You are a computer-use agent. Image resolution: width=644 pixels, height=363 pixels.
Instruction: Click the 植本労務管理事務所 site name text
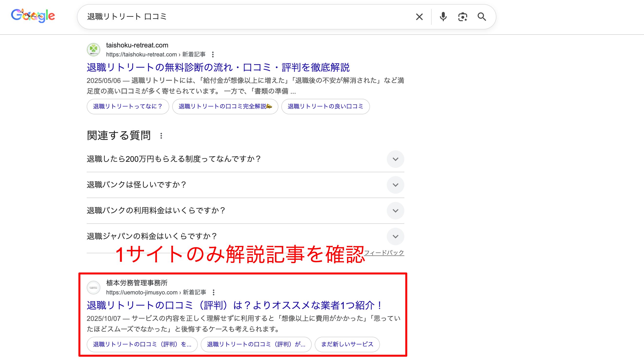point(137,283)
